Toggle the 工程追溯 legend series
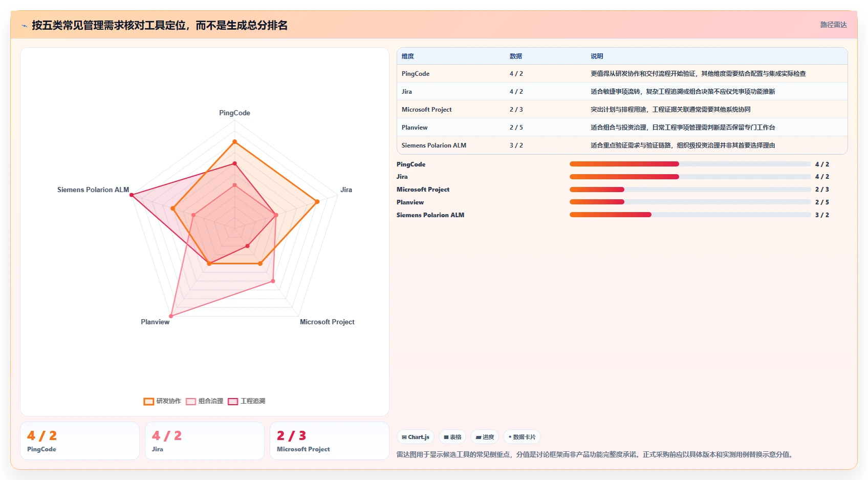Screen dimensions: 868x480 (247, 401)
